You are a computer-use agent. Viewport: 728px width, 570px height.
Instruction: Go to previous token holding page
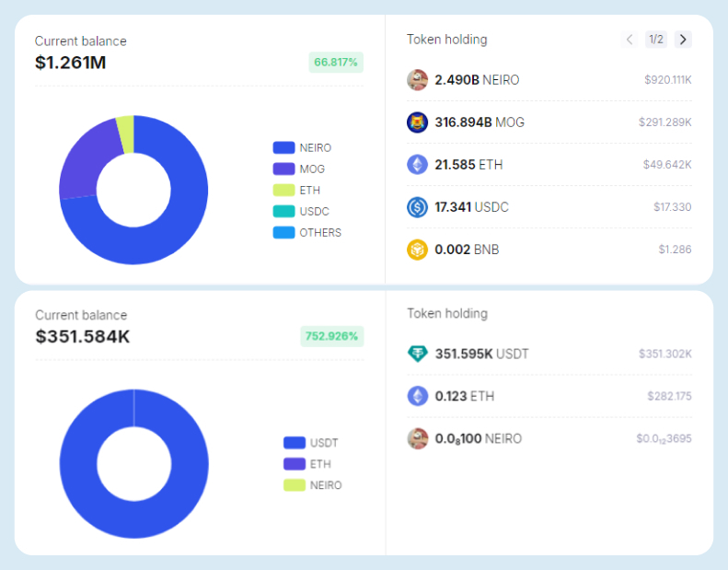[630, 40]
